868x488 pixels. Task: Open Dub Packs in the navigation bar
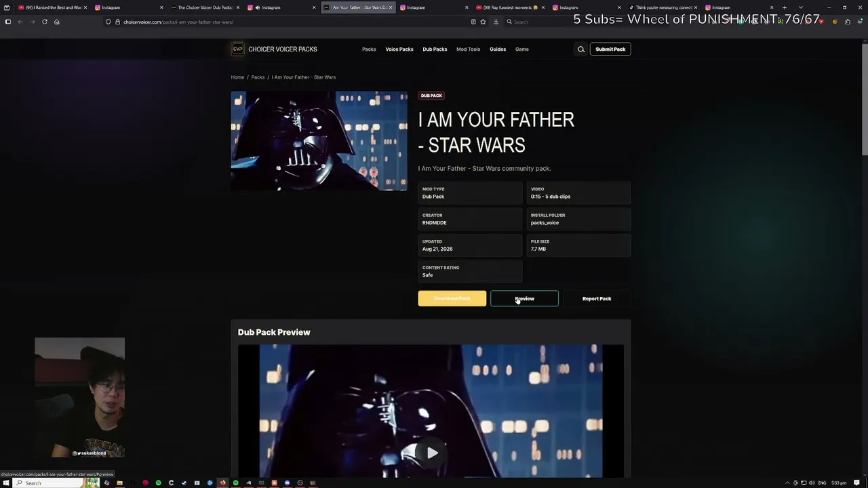pyautogui.click(x=435, y=49)
